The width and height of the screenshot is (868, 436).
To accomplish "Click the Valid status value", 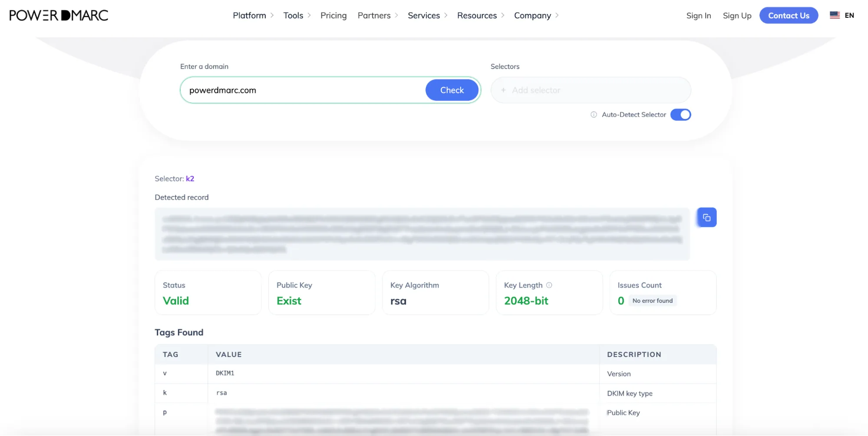I will [x=176, y=301].
